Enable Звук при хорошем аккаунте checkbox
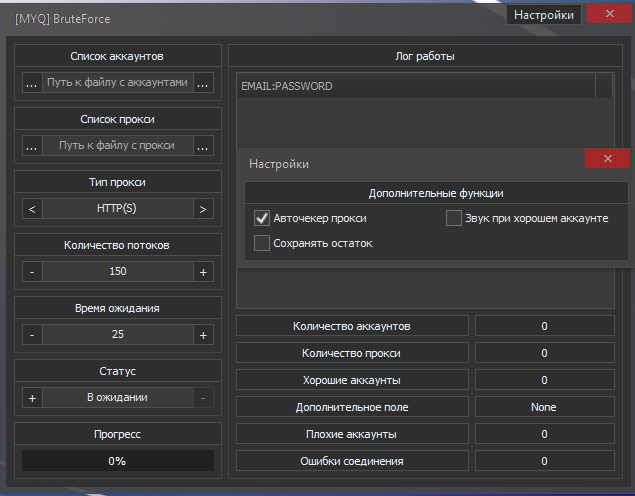Screen dimensions: 635x496 [453, 218]
